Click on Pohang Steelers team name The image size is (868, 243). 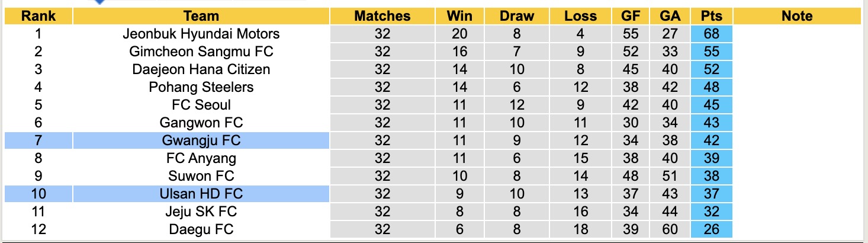(x=201, y=87)
